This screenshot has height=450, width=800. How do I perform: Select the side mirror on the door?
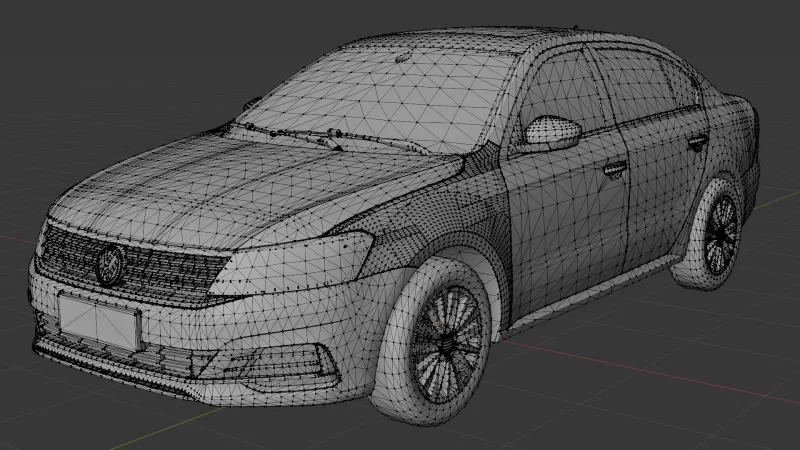click(x=553, y=131)
